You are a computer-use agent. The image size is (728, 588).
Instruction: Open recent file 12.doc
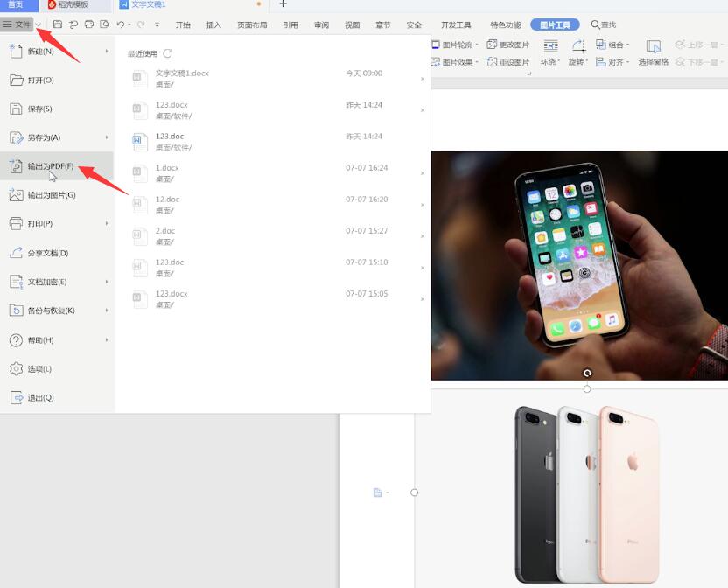pos(277,205)
